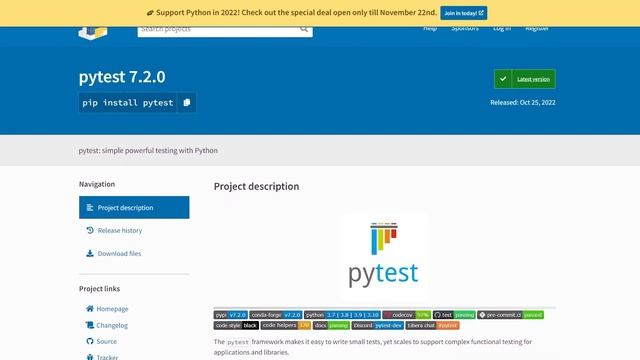The width and height of the screenshot is (640, 360).
Task: Open the libera chat #pytest badge
Action: [433, 325]
